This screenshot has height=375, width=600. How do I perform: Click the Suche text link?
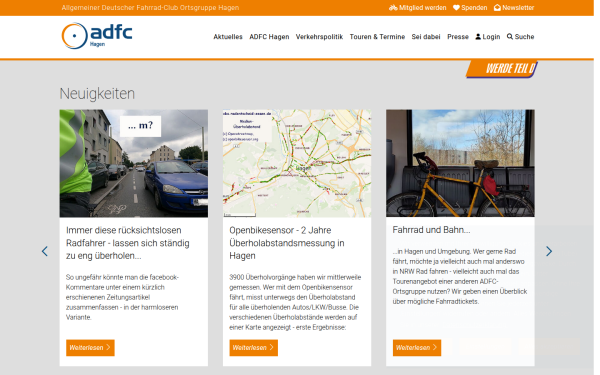[524, 37]
